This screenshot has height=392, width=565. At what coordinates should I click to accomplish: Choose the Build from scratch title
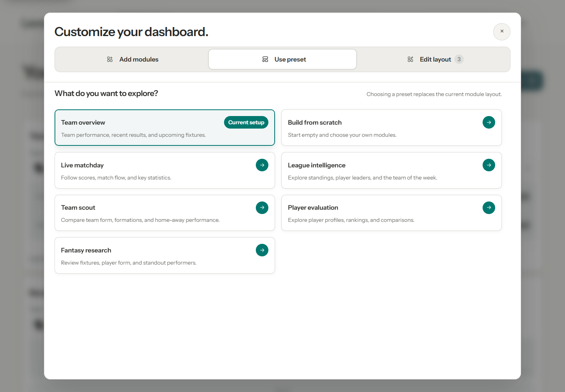point(315,122)
